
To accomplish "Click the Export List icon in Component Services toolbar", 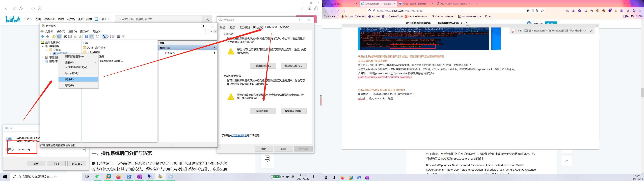I will [x=80, y=37].
